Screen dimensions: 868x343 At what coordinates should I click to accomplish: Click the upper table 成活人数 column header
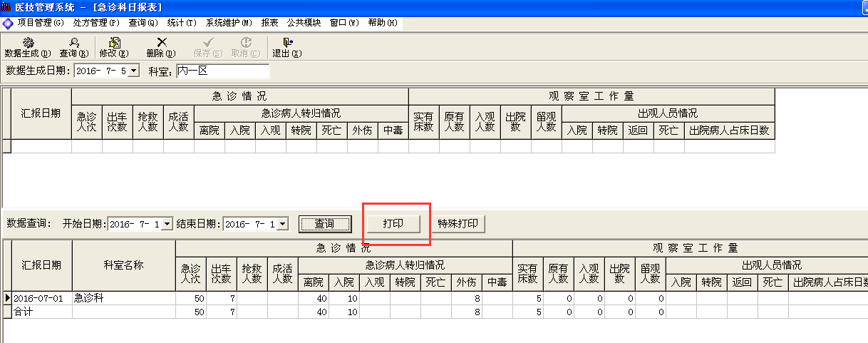point(178,122)
